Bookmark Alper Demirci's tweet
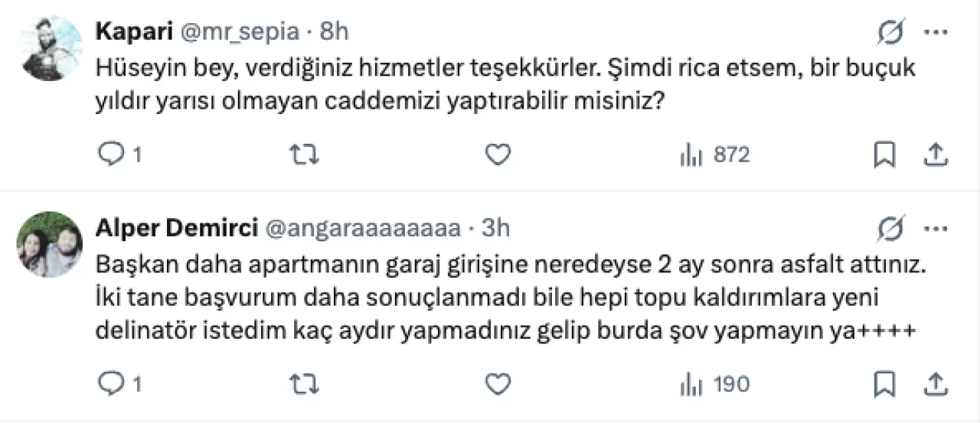Screen dimensions: 980x423 click(x=884, y=383)
